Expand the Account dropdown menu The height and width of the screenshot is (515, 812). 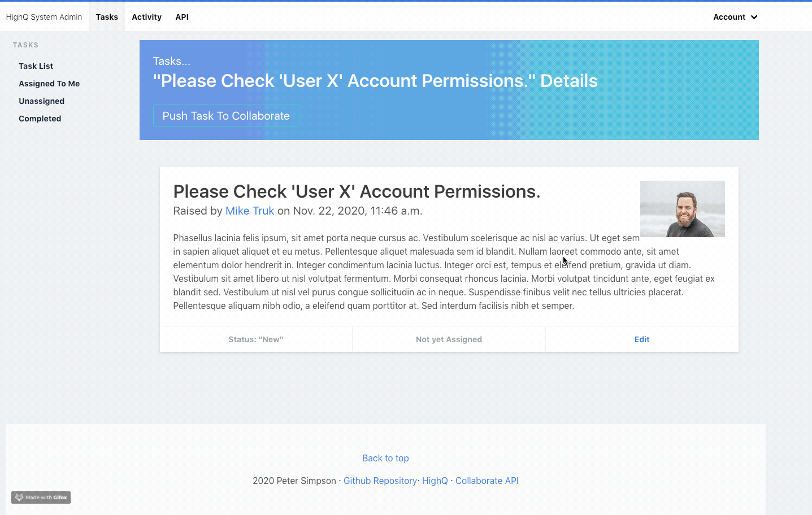[x=729, y=17]
